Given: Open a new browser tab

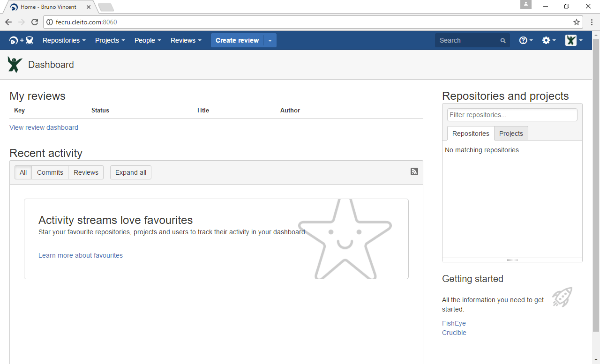Looking at the screenshot, I should pos(106,7).
